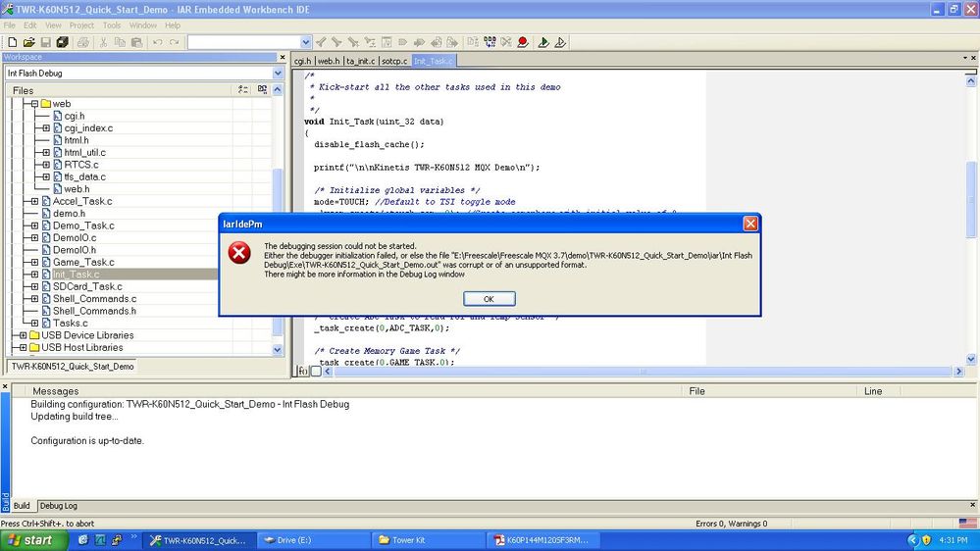Click the red Toggle Breakpoint icon
The width and height of the screenshot is (980, 551).
coord(523,42)
